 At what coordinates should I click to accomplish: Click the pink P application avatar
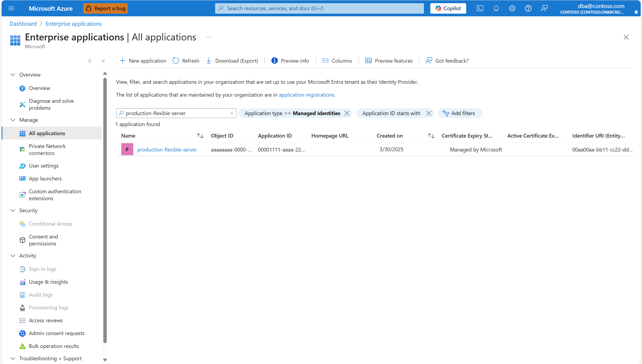(x=127, y=149)
